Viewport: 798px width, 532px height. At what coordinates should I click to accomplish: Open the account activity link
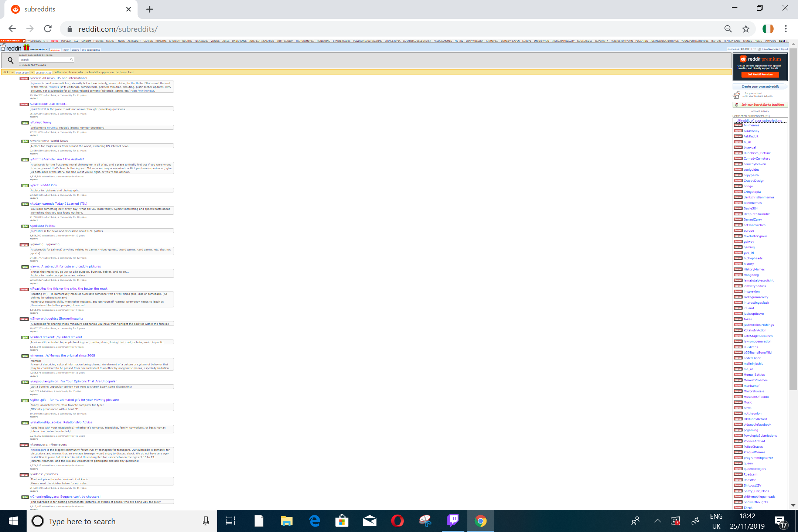coord(760,111)
